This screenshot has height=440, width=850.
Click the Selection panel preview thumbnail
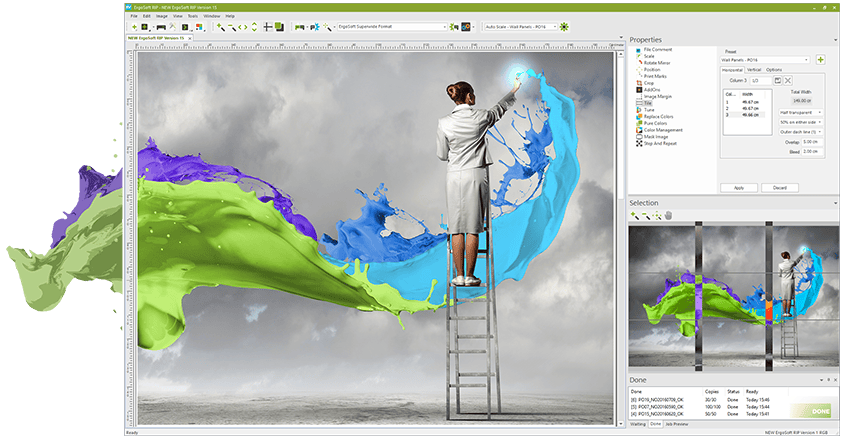[733, 297]
